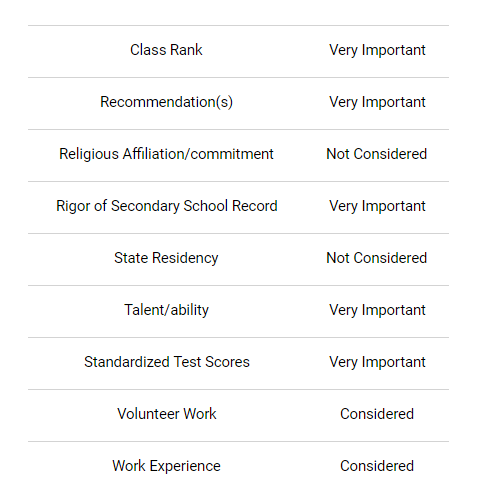The height and width of the screenshot is (496, 480).
Task: Select Considered beside Volunteer Work
Action: [377, 414]
